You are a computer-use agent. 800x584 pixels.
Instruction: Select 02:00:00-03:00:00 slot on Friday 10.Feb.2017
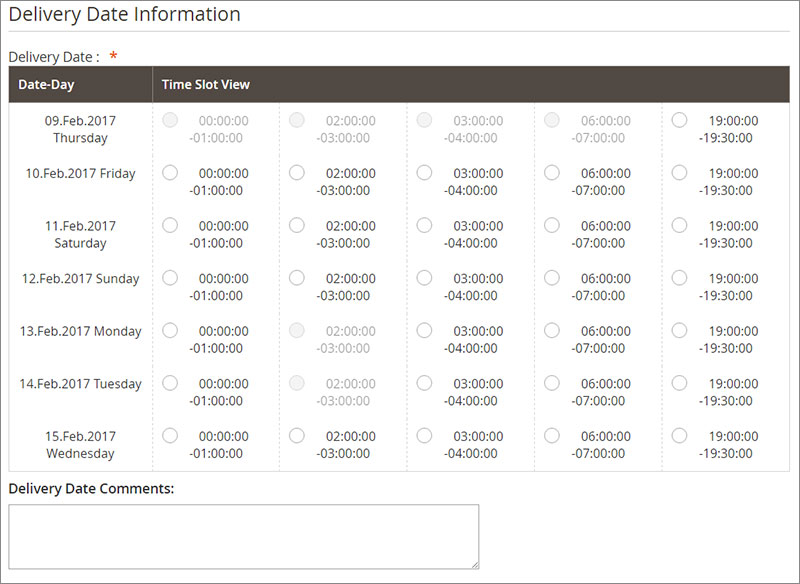click(x=297, y=173)
